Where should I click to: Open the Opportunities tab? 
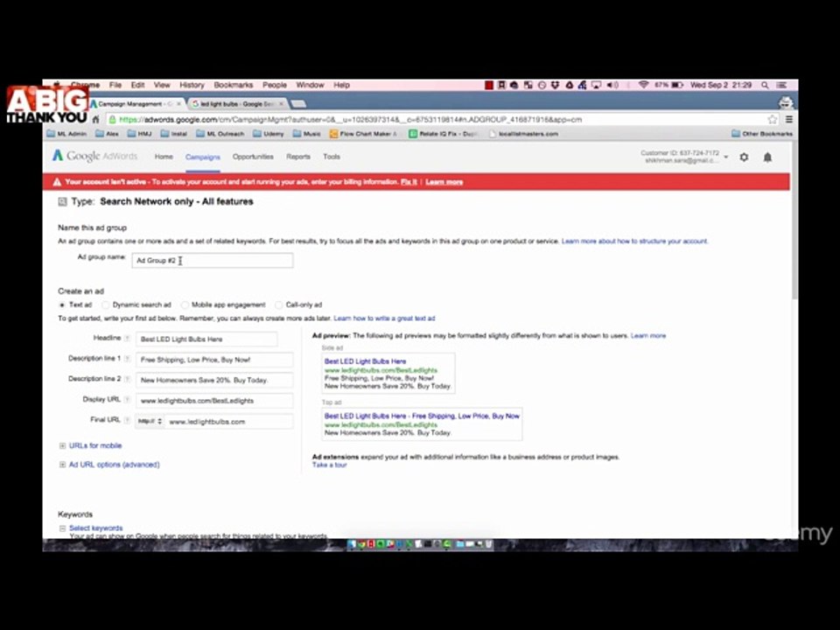click(253, 157)
